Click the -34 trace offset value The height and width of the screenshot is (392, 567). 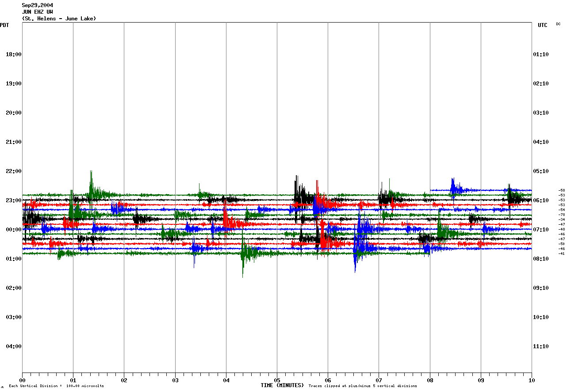[x=562, y=219]
